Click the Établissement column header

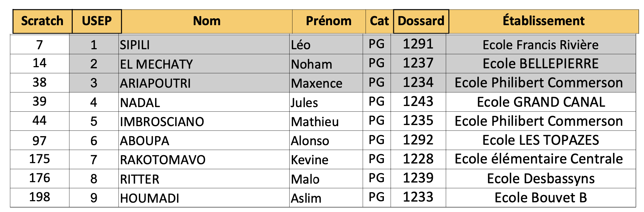(x=543, y=21)
